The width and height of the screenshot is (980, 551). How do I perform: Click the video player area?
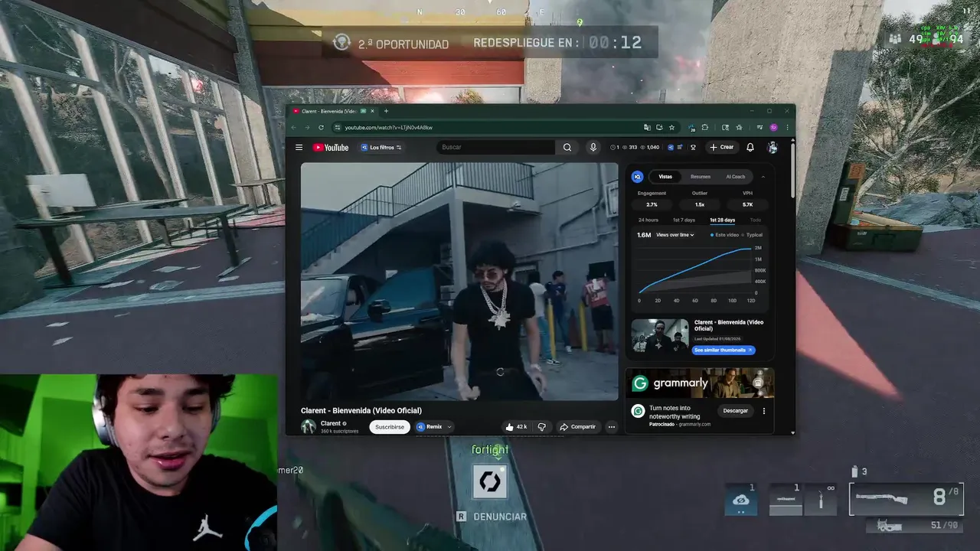click(x=459, y=282)
